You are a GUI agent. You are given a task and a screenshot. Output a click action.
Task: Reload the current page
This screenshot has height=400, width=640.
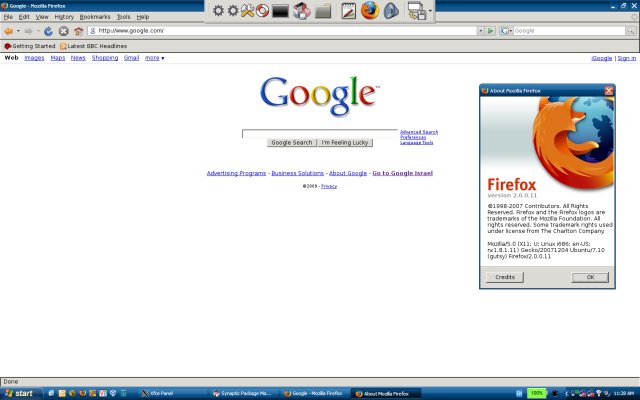(48, 31)
